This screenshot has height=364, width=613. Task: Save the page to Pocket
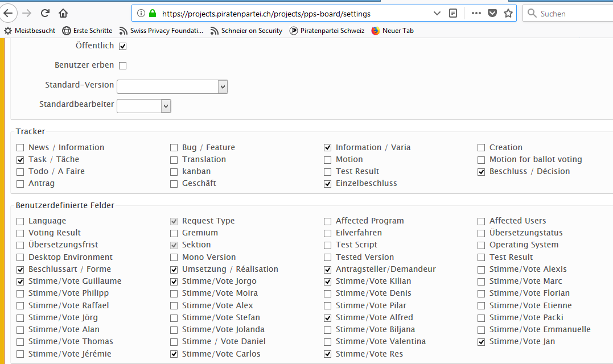tap(492, 13)
